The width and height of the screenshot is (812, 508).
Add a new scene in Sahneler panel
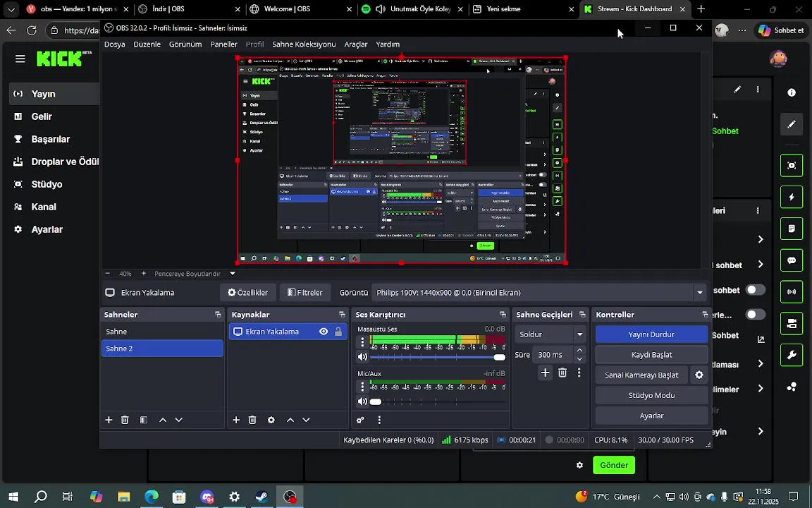point(109,420)
